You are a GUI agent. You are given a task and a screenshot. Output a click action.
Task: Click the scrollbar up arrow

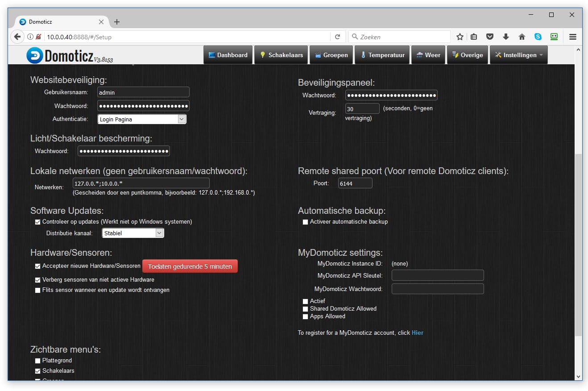point(579,49)
